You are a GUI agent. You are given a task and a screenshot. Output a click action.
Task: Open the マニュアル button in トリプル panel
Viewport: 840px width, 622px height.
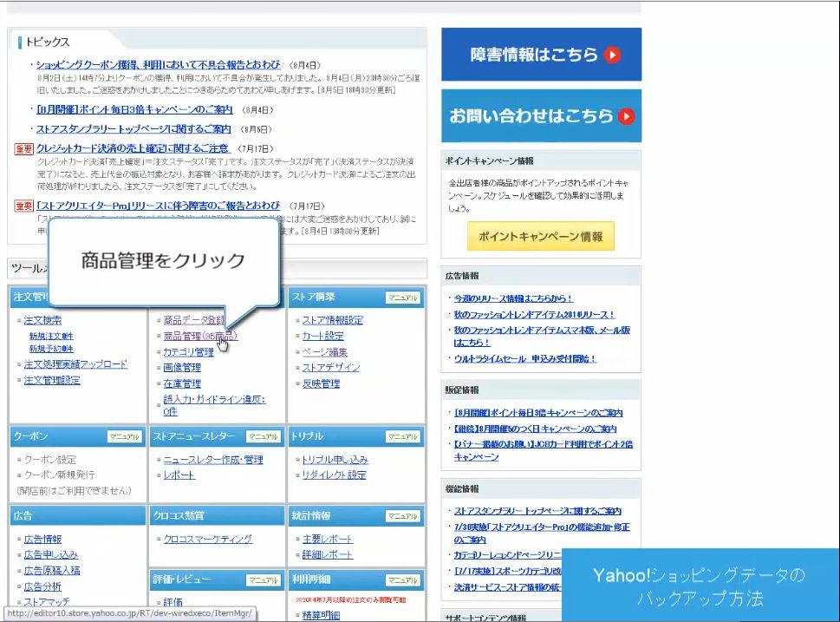coord(403,436)
